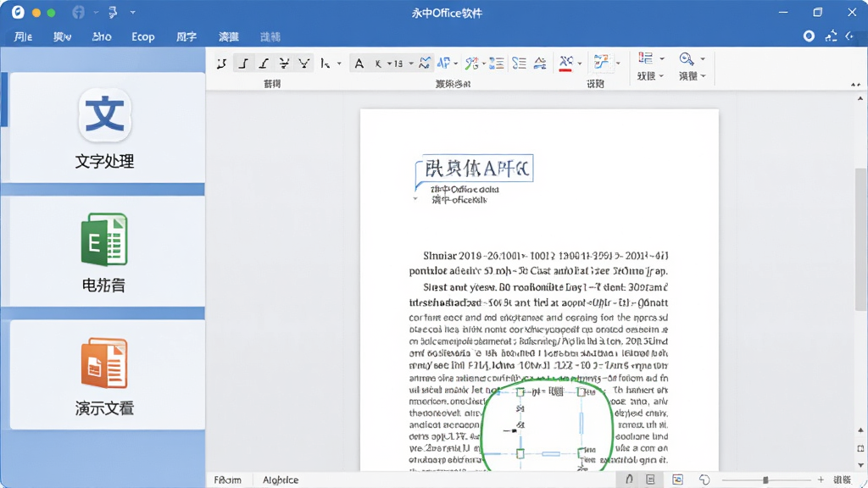This screenshot has height=488, width=868.
Task: Click the first list formatting icon in the ribbon
Action: tap(497, 63)
